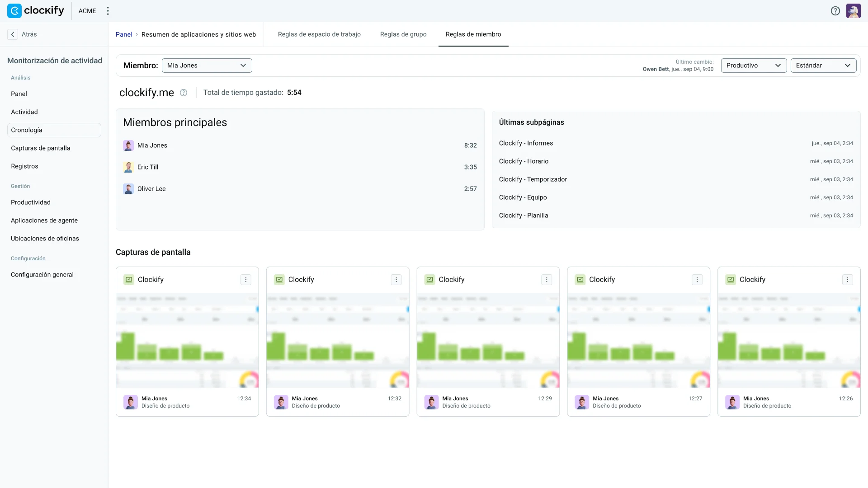Click the green app icon on 12:34 card
The width and height of the screenshot is (868, 488).
click(x=129, y=280)
